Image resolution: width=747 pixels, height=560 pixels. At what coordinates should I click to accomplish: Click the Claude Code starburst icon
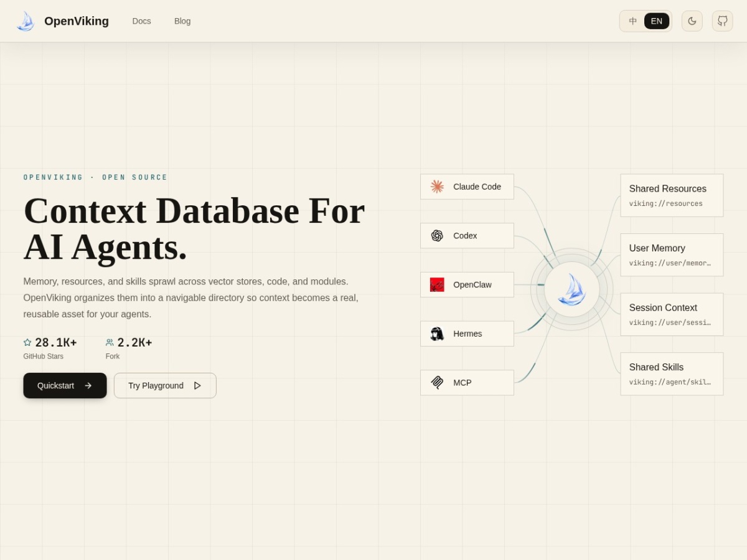coord(437,187)
